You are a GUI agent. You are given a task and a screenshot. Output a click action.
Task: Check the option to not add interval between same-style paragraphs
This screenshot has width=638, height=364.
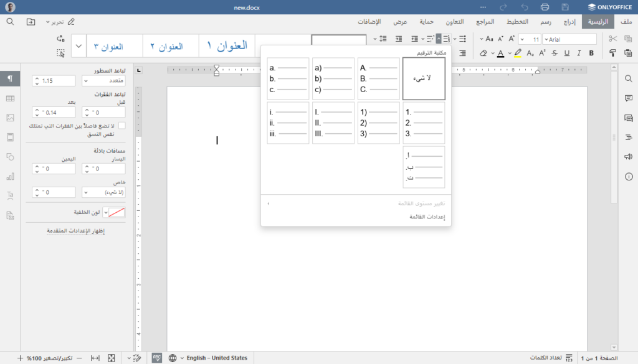click(x=122, y=124)
